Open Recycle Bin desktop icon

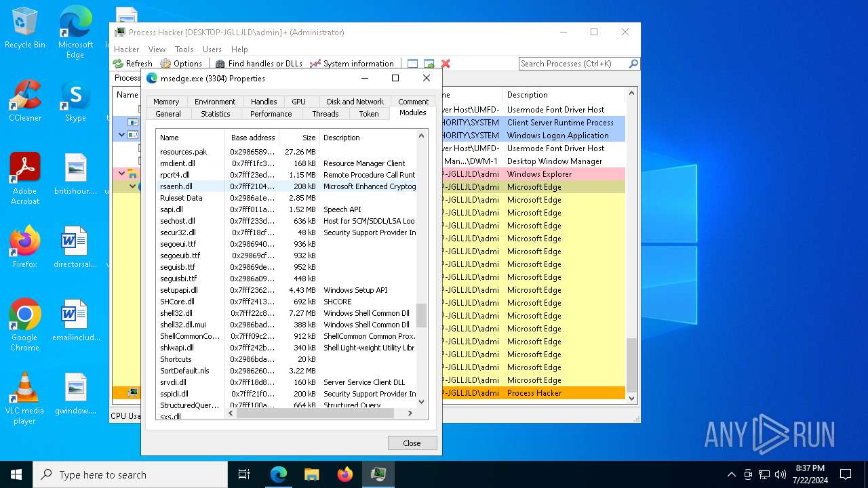tap(25, 28)
